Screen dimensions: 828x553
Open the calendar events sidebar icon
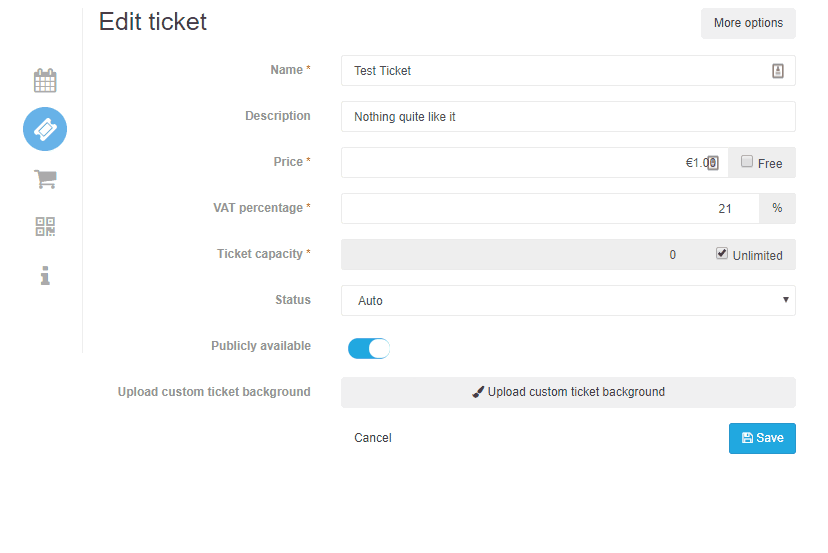[45, 81]
